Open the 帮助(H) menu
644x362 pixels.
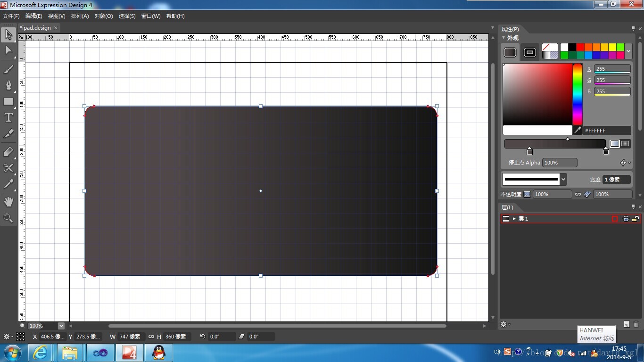(x=175, y=16)
